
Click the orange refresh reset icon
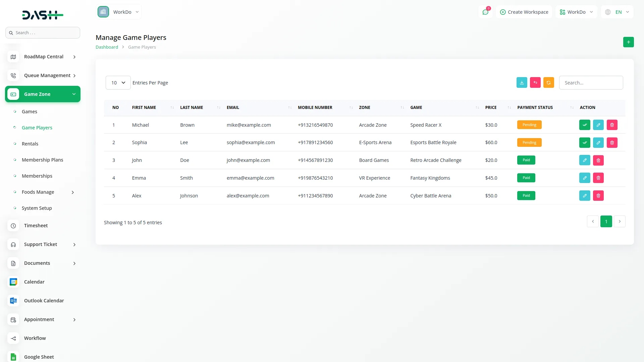[x=548, y=83]
